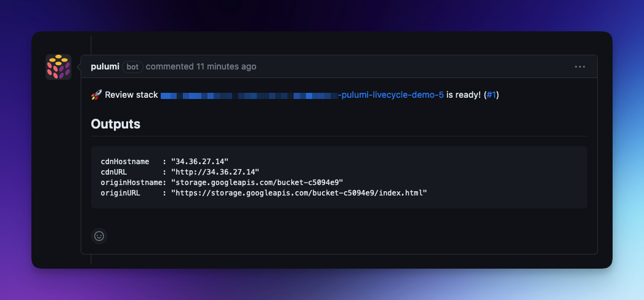Image resolution: width=644 pixels, height=300 pixels.
Task: Click the cdnURL key in outputs
Action: (114, 172)
